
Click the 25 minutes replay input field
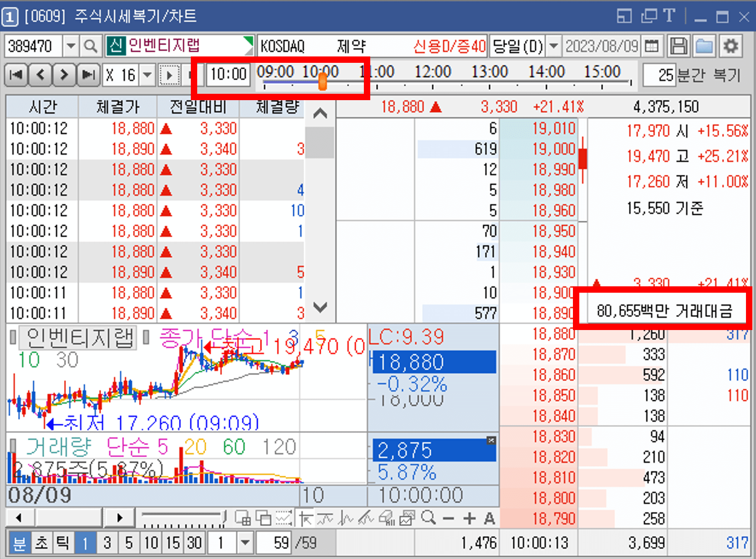659,75
